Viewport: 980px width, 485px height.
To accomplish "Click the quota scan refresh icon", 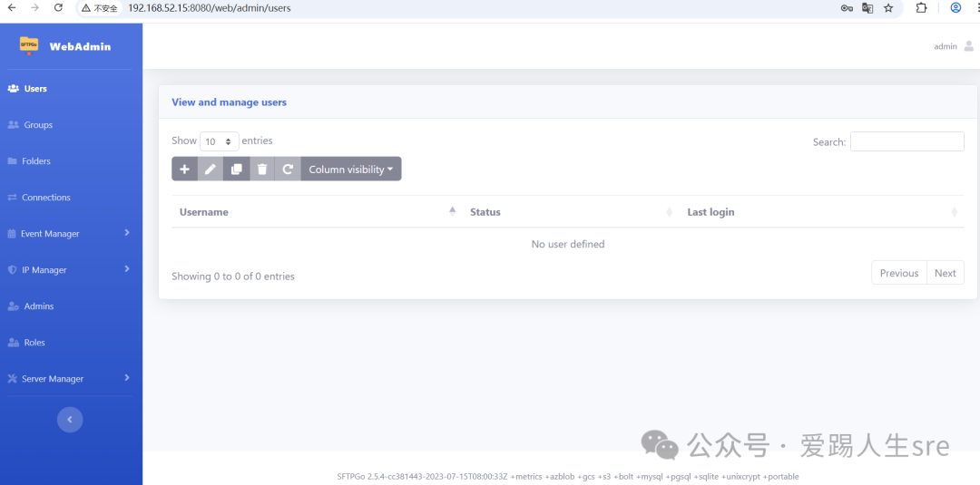I will point(288,170).
